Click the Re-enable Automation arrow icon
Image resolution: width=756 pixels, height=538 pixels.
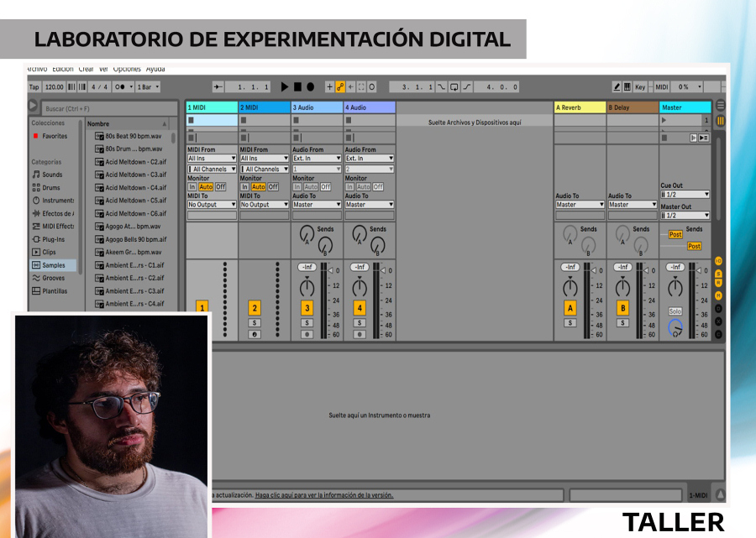click(351, 87)
